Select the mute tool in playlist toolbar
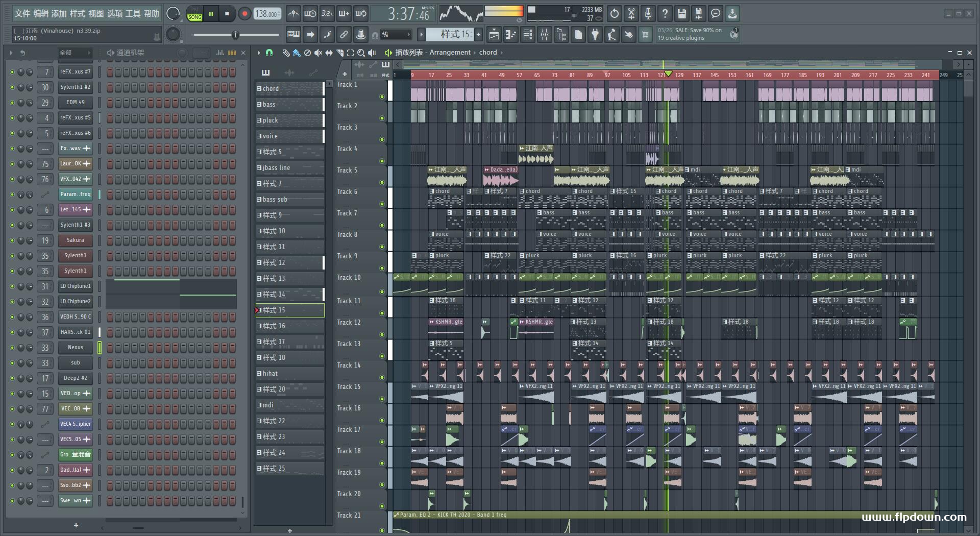The image size is (980, 536). 318,53
